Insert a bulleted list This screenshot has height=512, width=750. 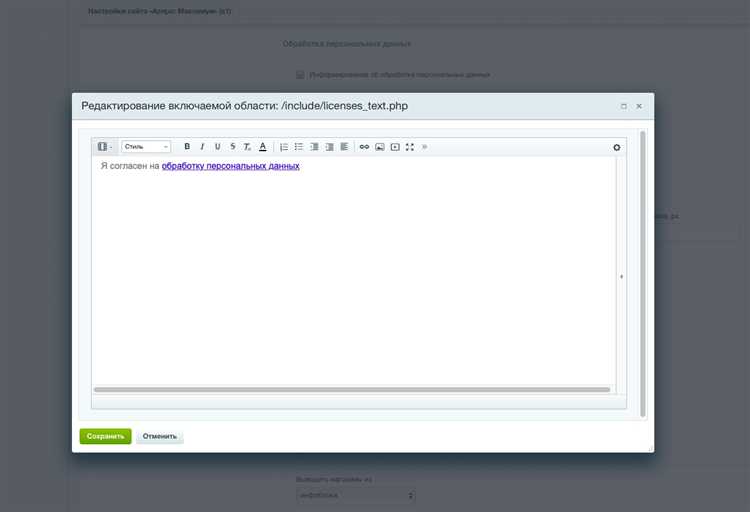[x=299, y=147]
